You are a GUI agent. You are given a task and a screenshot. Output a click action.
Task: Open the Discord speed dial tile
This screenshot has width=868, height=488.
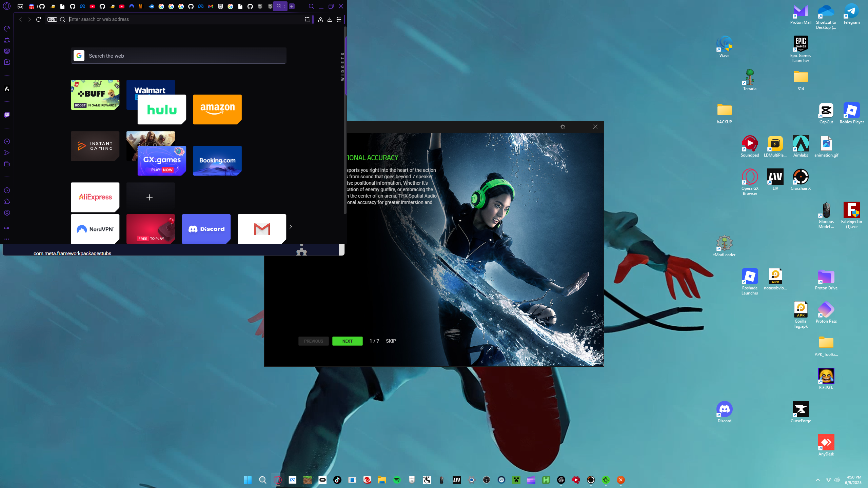pyautogui.click(x=206, y=229)
